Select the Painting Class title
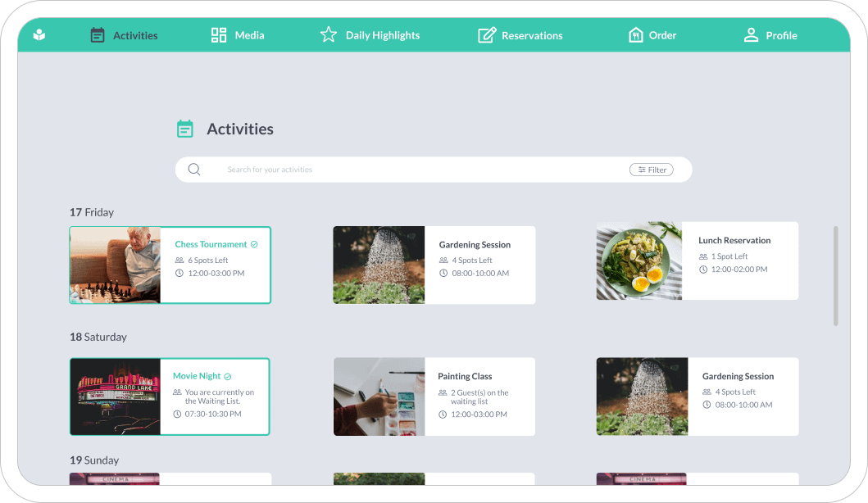 click(465, 376)
